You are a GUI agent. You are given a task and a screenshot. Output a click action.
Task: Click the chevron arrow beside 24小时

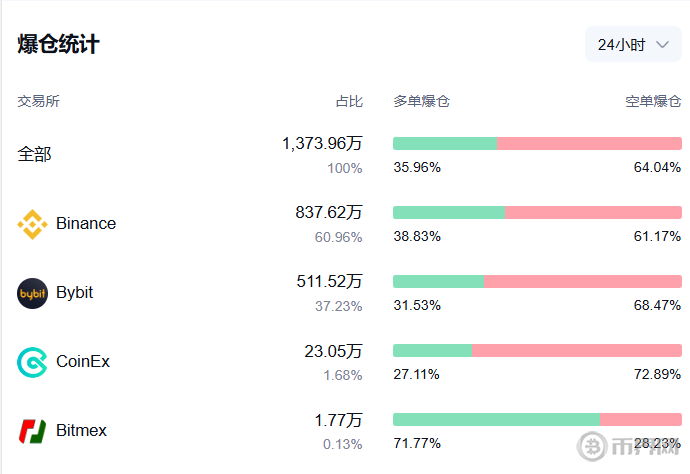point(662,45)
